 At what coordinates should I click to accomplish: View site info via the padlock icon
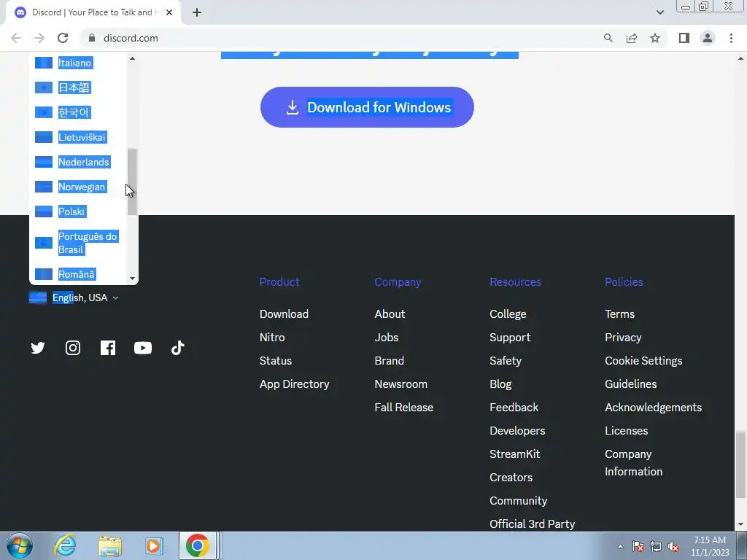pos(92,38)
